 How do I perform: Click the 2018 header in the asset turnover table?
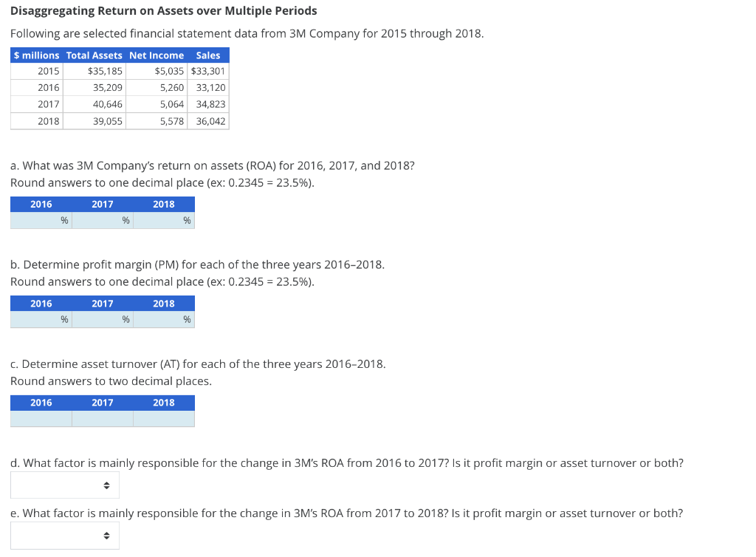pyautogui.click(x=163, y=403)
